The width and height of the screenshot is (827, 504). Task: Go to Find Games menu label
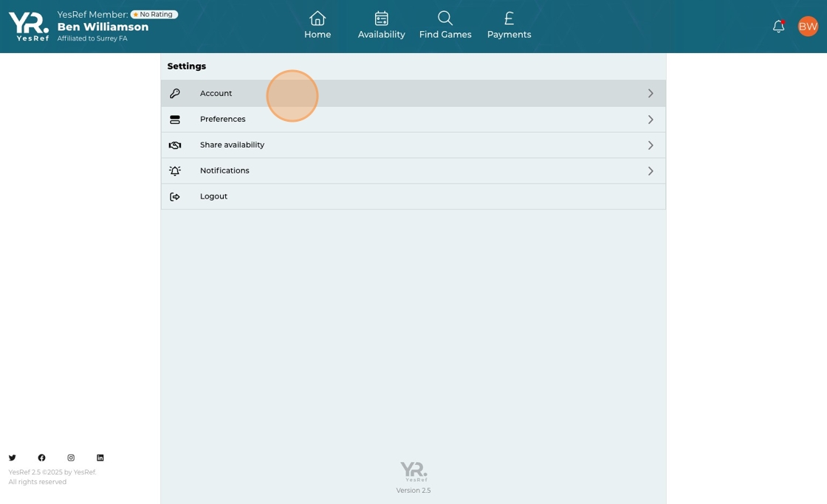click(x=445, y=34)
